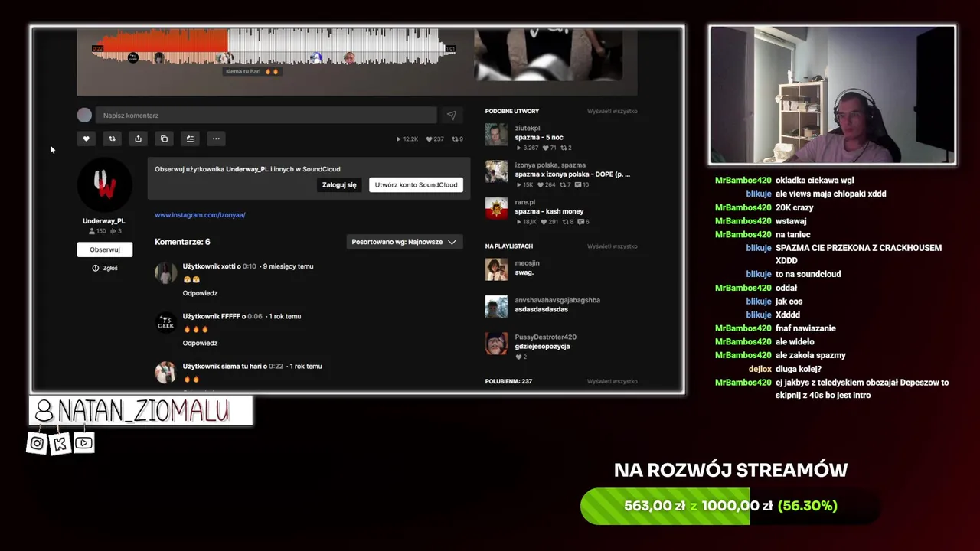Open the izonya polska, spazma artist link
Image resolution: width=980 pixels, height=551 pixels.
pos(550,165)
